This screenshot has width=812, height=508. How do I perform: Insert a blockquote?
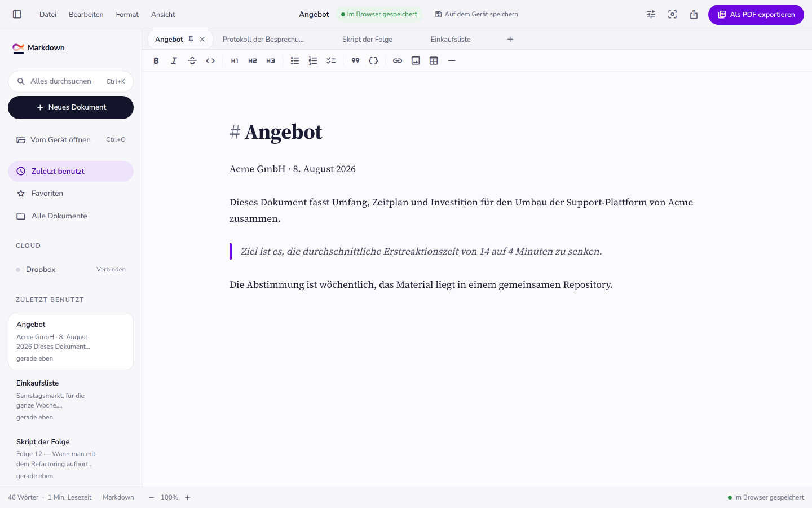(x=355, y=61)
